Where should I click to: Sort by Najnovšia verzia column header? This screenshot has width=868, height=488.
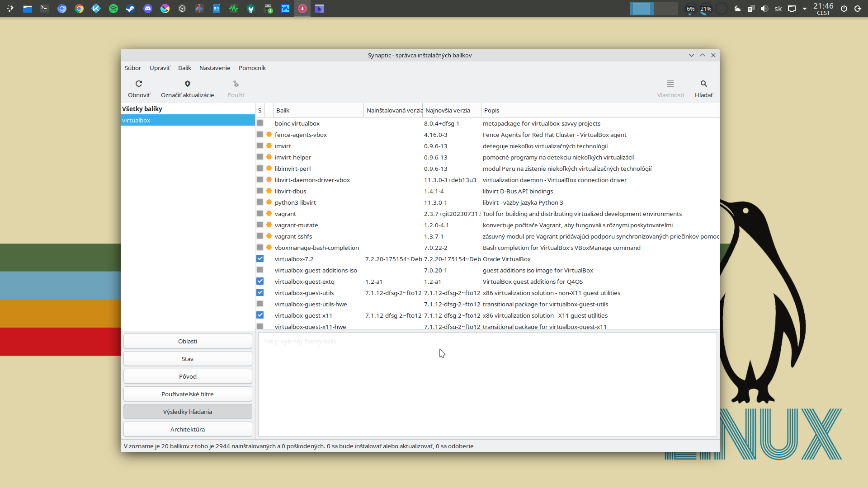pos(452,110)
